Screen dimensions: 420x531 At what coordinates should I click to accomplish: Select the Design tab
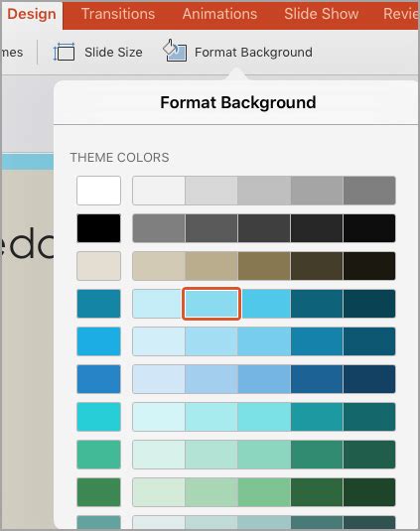coord(32,14)
